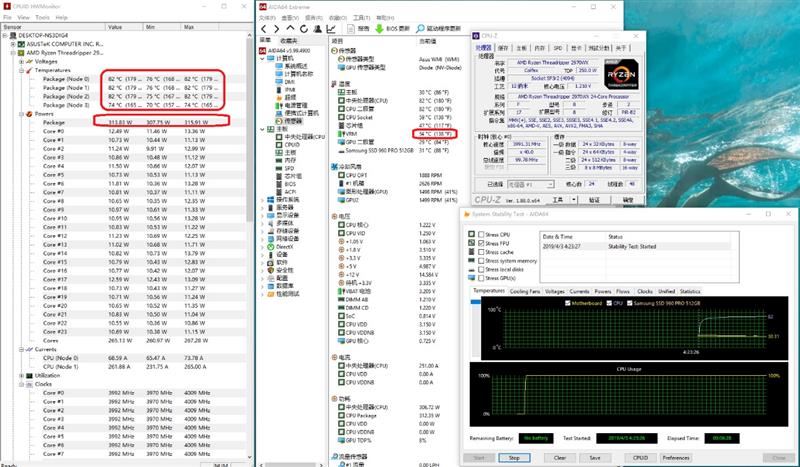
Task: Switch to the Cooling Fans tab
Action: coord(524,291)
